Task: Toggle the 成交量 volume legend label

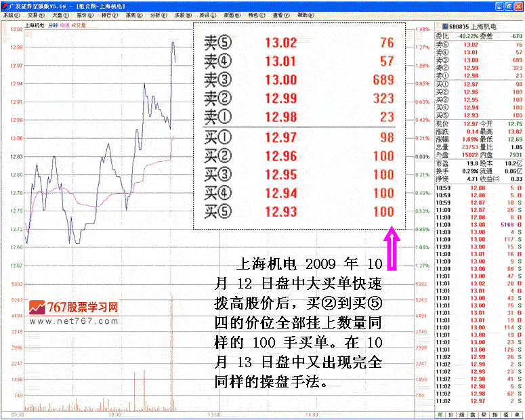Action: [x=79, y=24]
